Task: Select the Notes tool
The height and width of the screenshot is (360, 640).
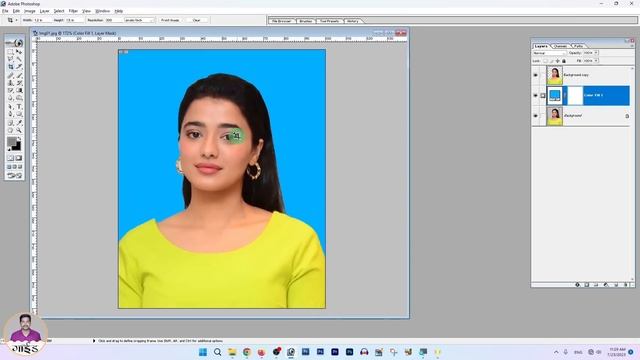Action: (11, 122)
